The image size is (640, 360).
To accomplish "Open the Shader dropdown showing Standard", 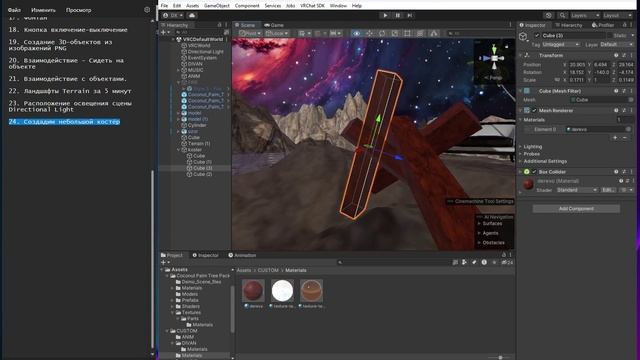I will point(577,190).
